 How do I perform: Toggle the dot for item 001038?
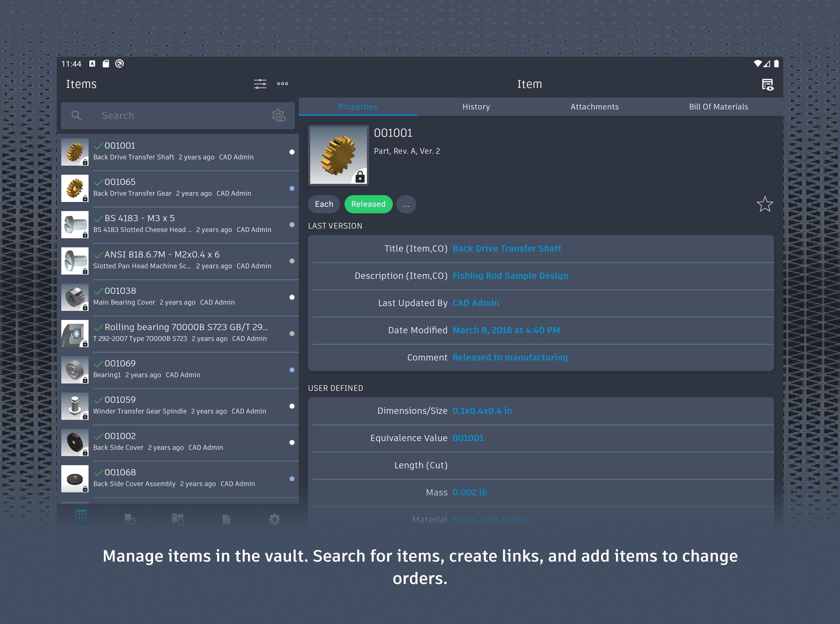(292, 297)
